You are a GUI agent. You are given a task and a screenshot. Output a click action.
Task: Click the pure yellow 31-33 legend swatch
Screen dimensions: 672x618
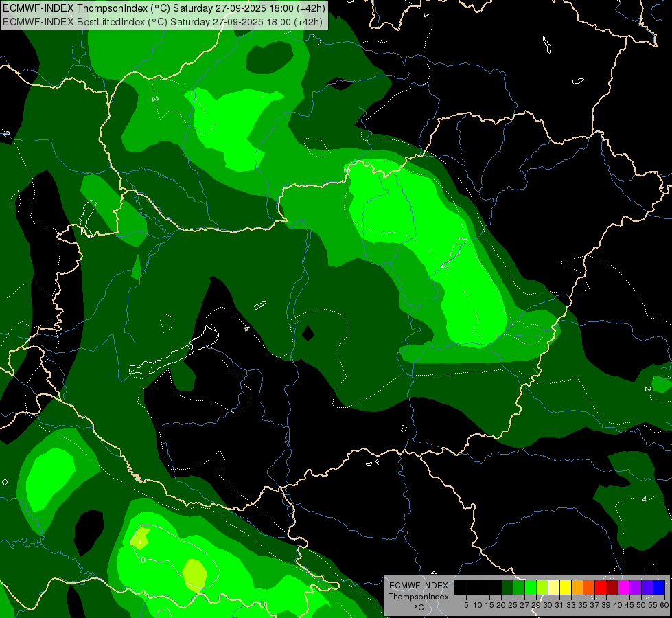click(566, 587)
